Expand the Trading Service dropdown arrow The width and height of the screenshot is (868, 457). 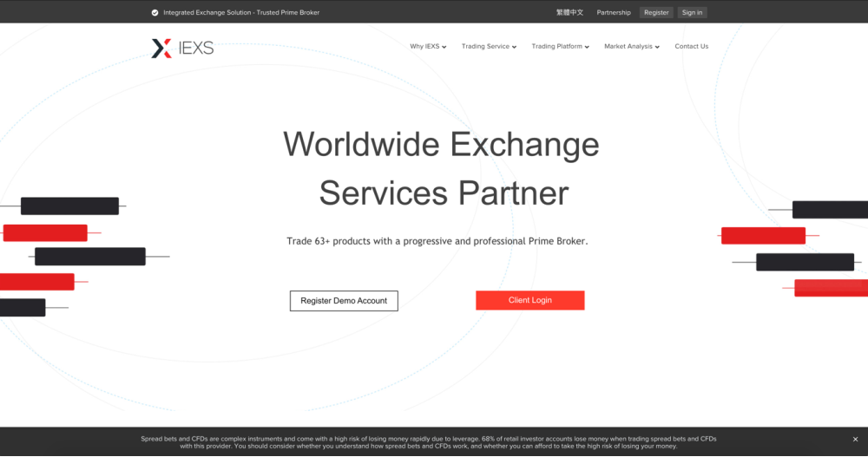click(514, 47)
